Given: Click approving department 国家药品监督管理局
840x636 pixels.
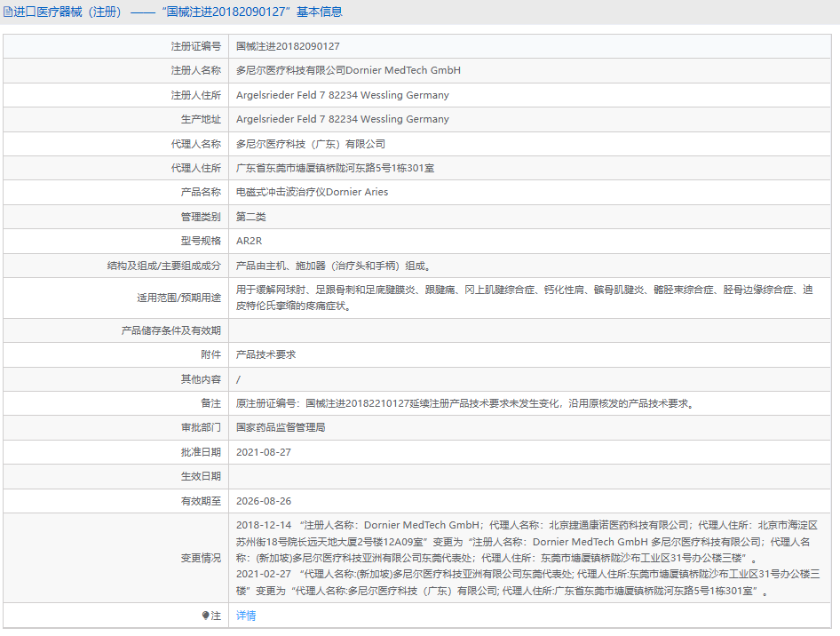Looking at the screenshot, I should (281, 427).
